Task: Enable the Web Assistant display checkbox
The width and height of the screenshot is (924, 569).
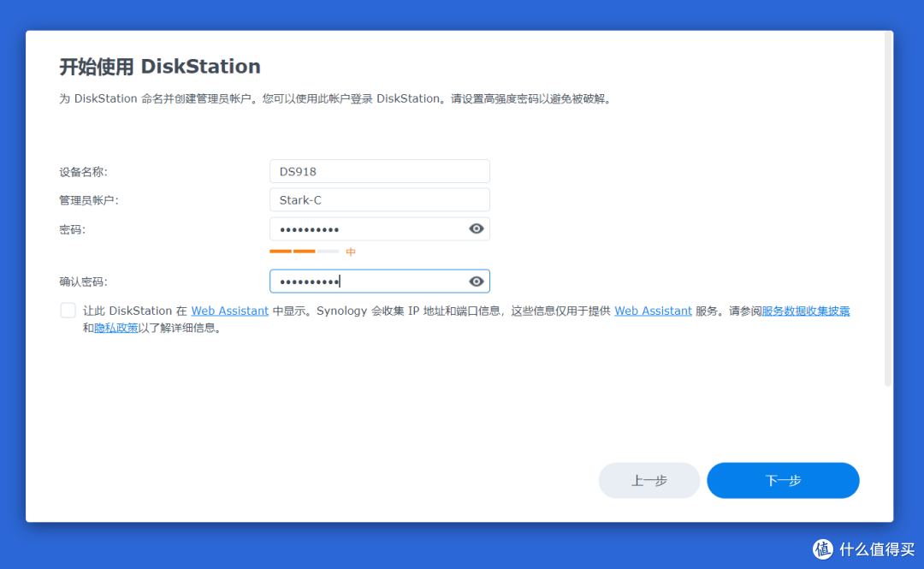Action: [68, 310]
